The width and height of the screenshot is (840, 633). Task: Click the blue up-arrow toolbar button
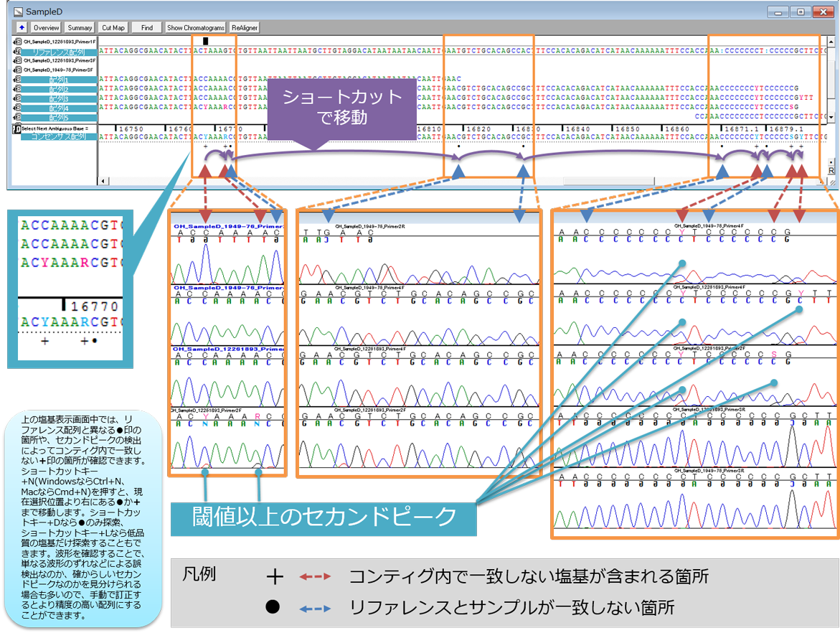[x=22, y=27]
